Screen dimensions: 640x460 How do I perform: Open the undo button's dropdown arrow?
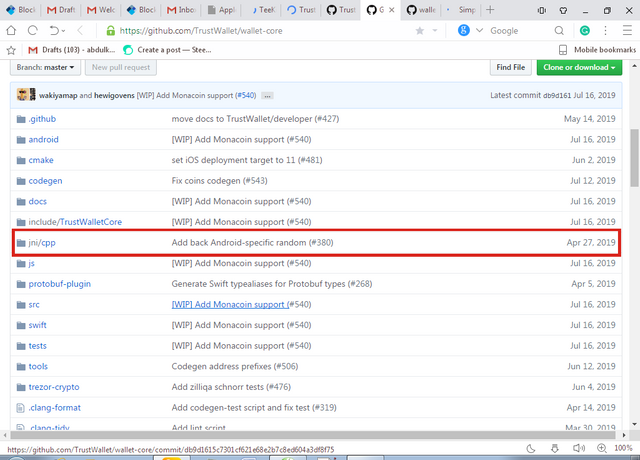tap(63, 31)
